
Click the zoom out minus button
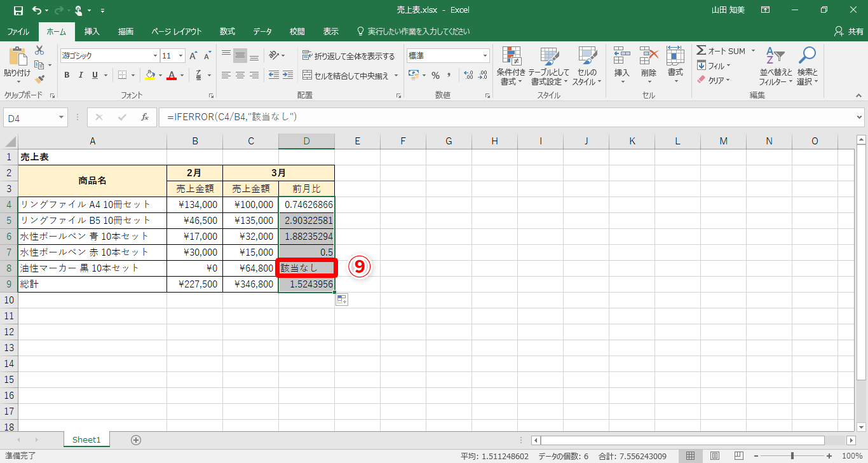[756, 456]
